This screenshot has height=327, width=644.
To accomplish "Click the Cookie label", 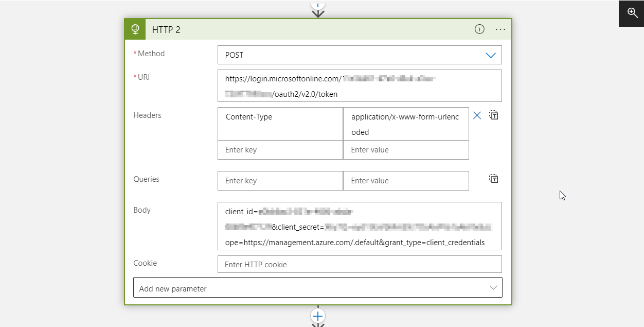I will coord(145,263).
